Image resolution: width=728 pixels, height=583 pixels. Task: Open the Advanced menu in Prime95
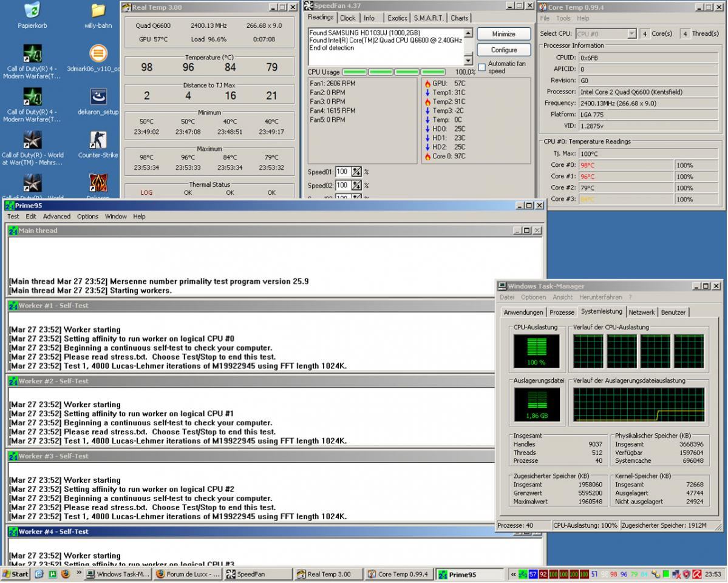56,217
